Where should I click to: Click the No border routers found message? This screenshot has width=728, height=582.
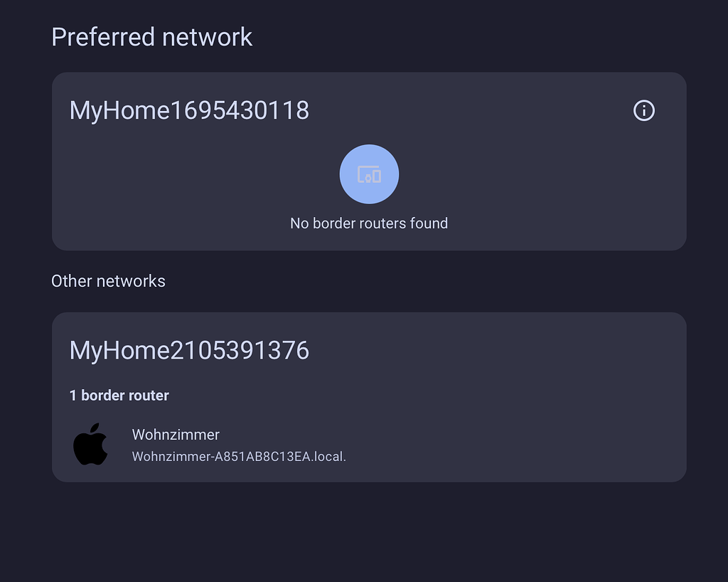tap(369, 223)
